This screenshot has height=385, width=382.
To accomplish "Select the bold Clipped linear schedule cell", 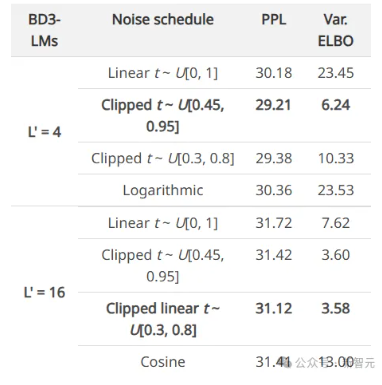I will point(163,319).
